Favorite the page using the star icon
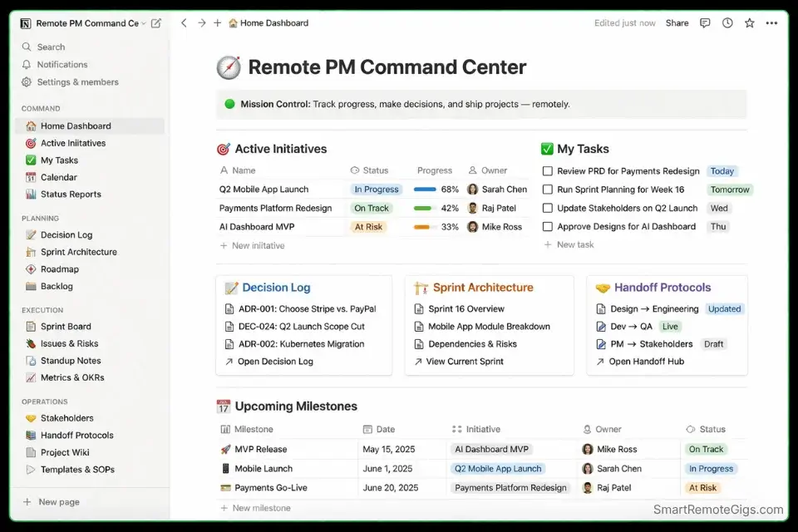798x532 pixels. point(749,23)
